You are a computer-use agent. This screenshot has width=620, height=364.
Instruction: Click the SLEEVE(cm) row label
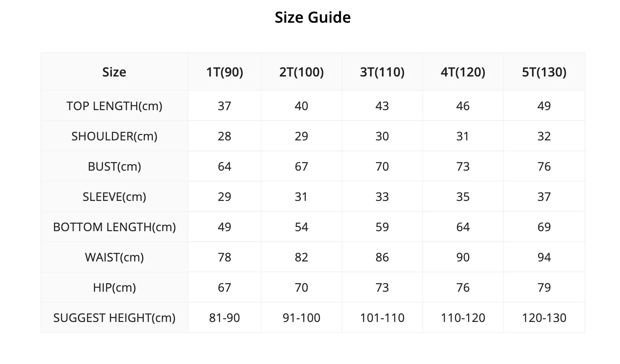click(x=114, y=197)
